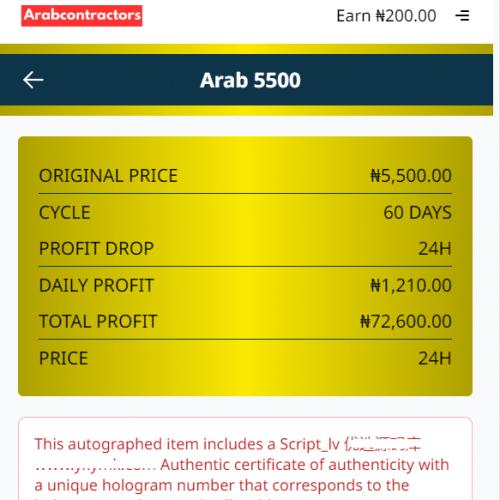500x500 pixels.
Task: Open the hamburger menu icon
Action: [x=463, y=16]
